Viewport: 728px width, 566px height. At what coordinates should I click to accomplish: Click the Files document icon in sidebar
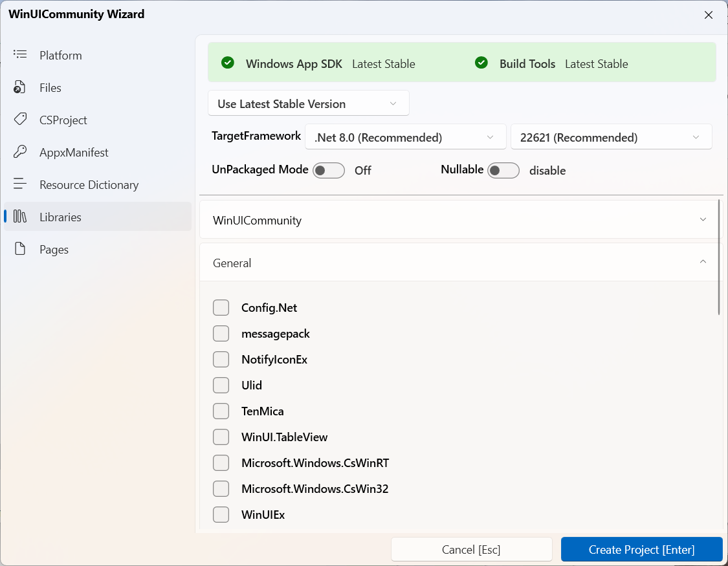20,87
